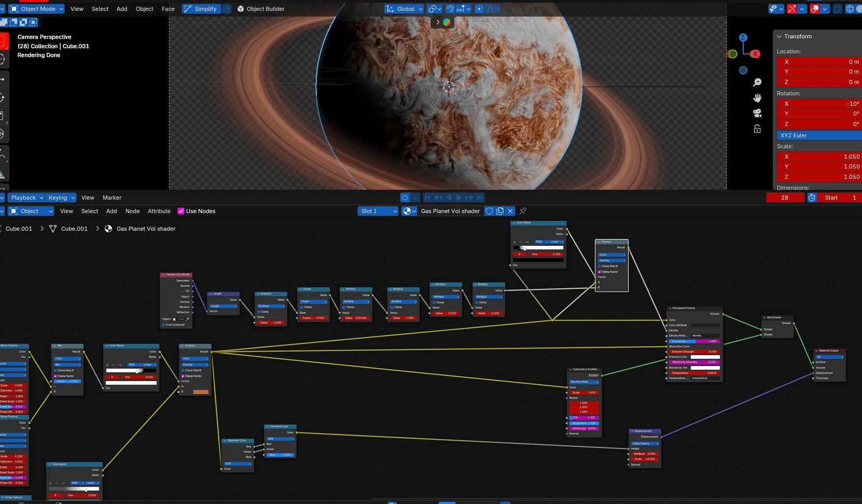Screen dimensions: 862x504
Task: Click the Displacement node header
Action: [x=644, y=431]
